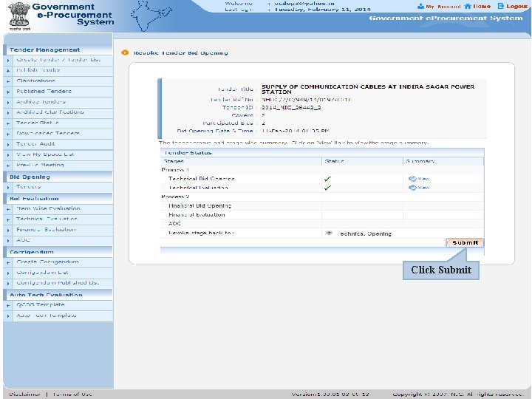Open Create Tender / Tender List menu
Screen dimensions: 532x399
tap(58, 60)
